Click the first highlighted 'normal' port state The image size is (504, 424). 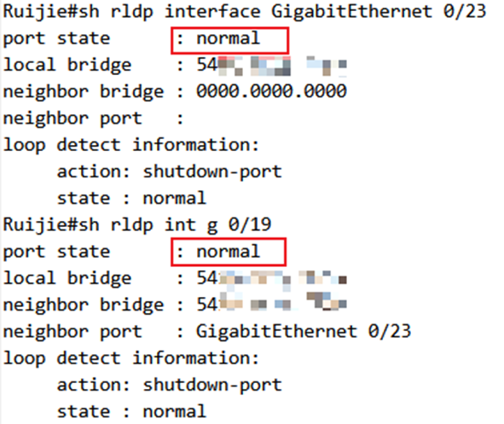[228, 38]
